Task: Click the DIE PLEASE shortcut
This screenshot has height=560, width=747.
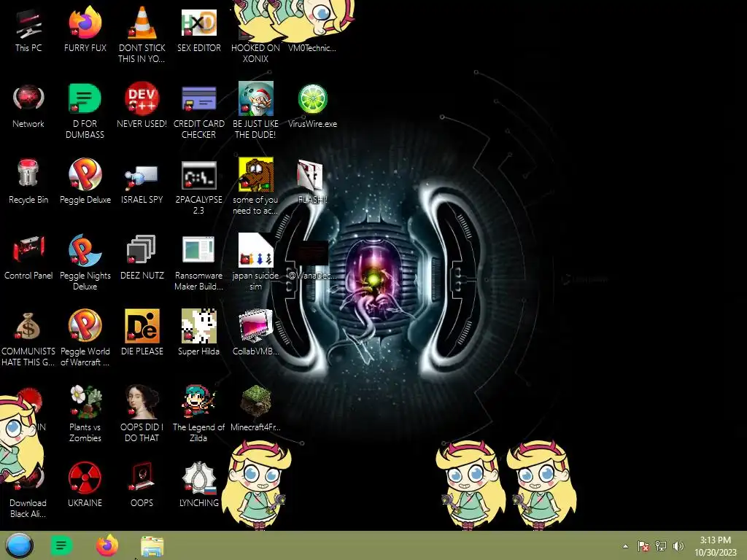Action: coord(142,326)
